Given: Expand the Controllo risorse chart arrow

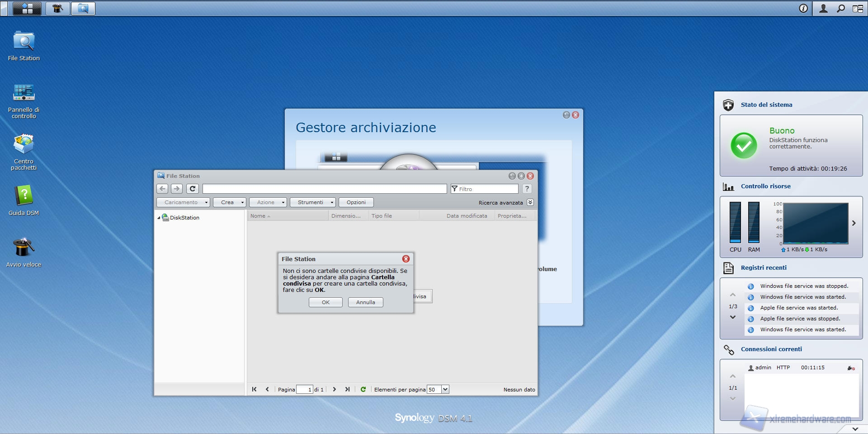Looking at the screenshot, I should pos(854,223).
